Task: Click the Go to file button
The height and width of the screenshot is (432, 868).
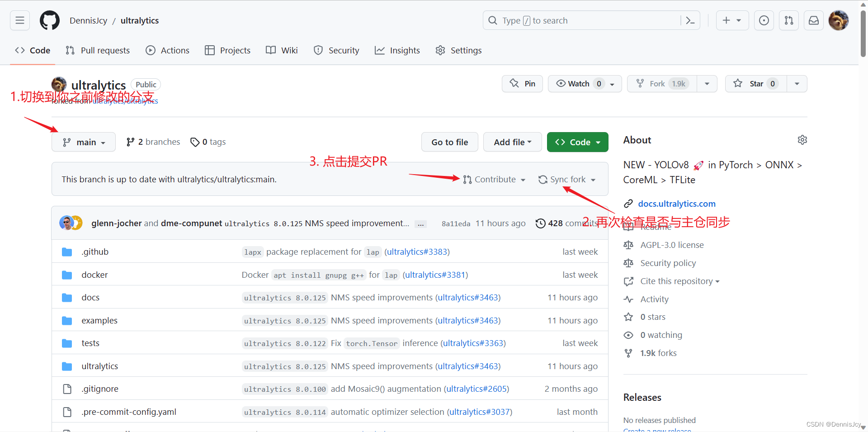Action: click(x=450, y=142)
